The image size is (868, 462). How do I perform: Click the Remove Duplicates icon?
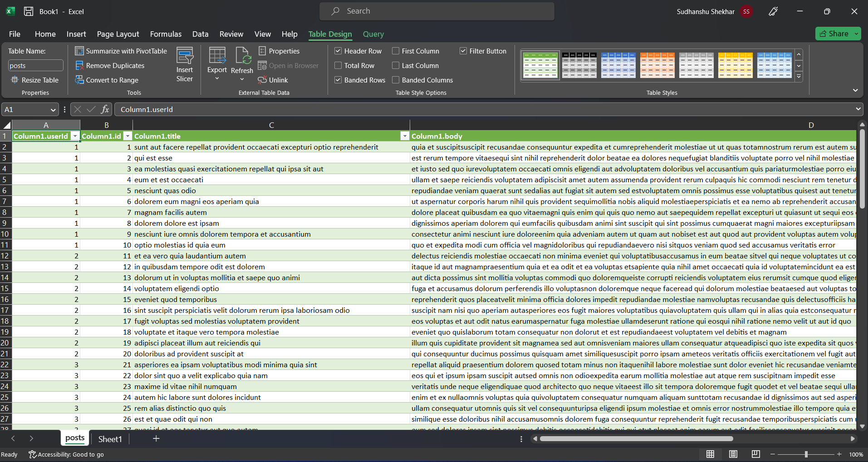click(x=79, y=66)
